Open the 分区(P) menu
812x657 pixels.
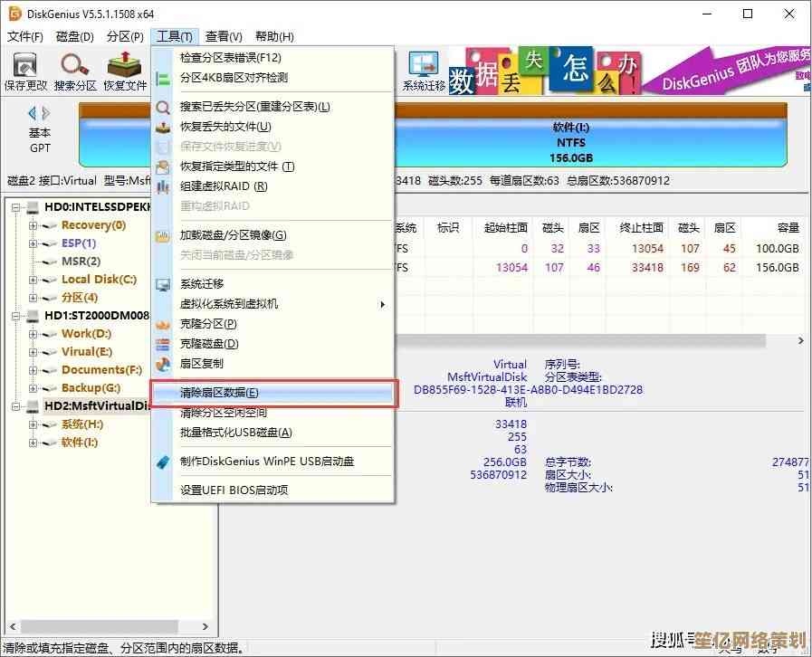125,36
